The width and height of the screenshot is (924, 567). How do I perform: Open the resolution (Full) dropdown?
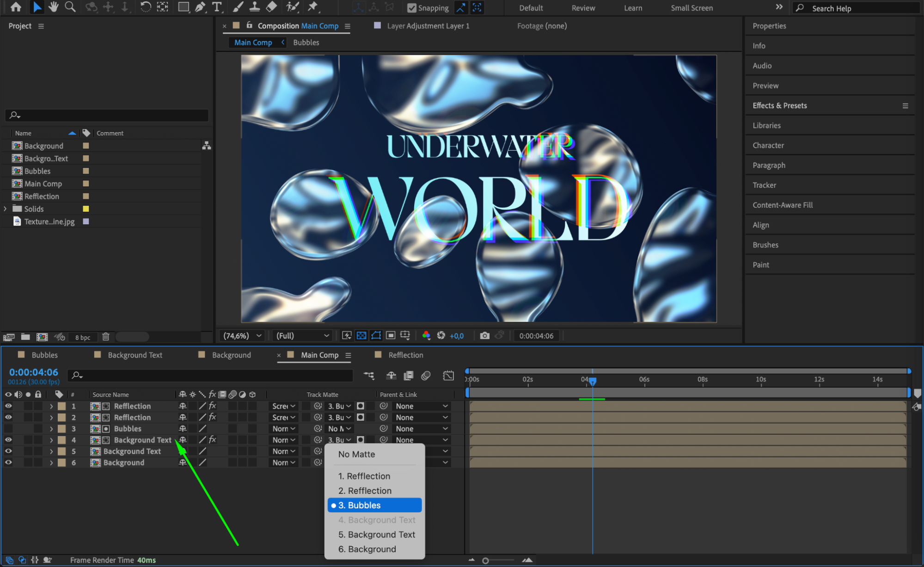[x=302, y=336]
